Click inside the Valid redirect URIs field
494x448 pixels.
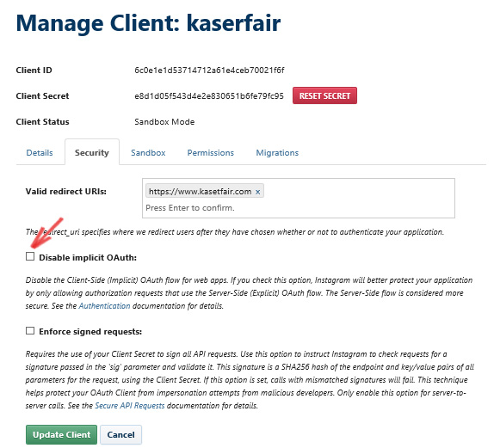point(299,198)
